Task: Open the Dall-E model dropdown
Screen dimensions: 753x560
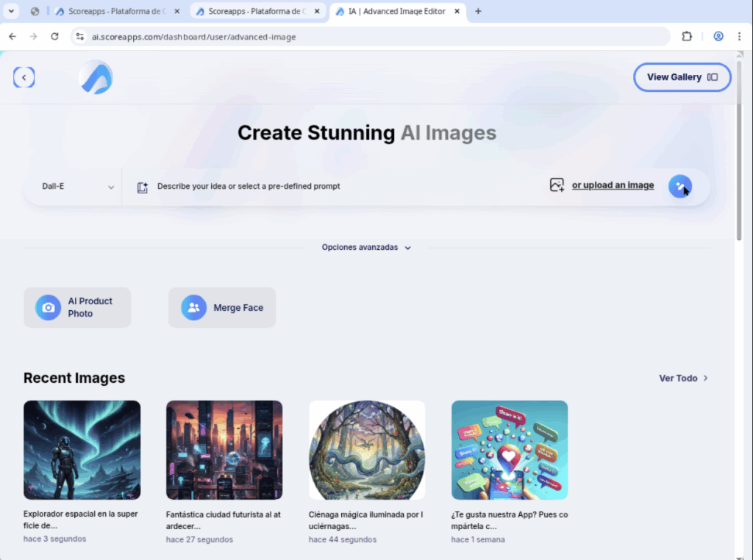Action: (x=78, y=187)
